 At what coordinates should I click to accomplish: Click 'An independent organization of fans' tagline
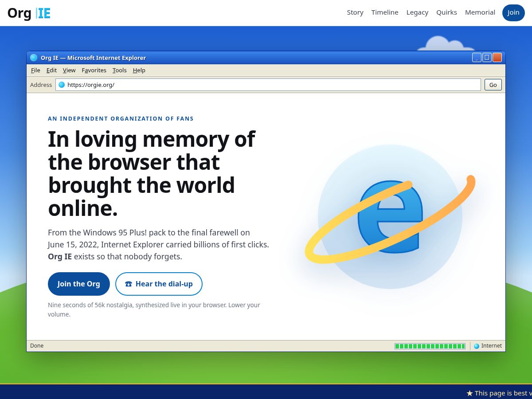[x=121, y=118]
